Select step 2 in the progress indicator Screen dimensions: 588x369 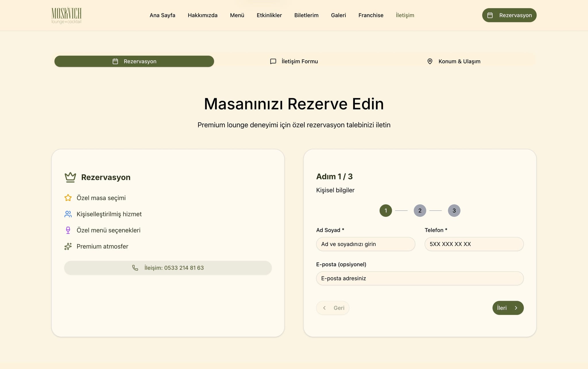point(420,210)
